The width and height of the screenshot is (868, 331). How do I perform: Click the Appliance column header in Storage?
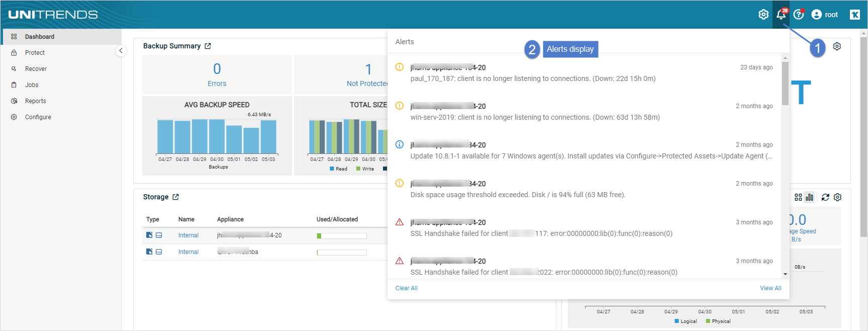(x=230, y=219)
